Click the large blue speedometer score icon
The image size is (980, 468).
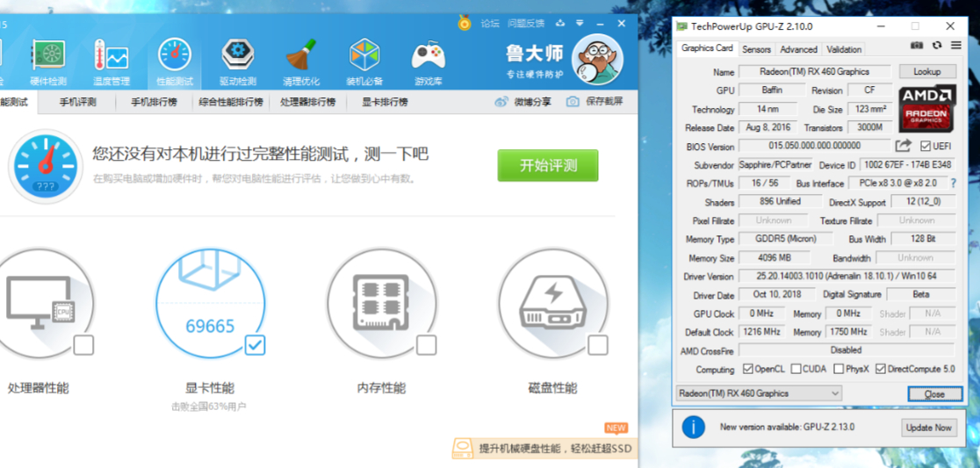coord(45,166)
